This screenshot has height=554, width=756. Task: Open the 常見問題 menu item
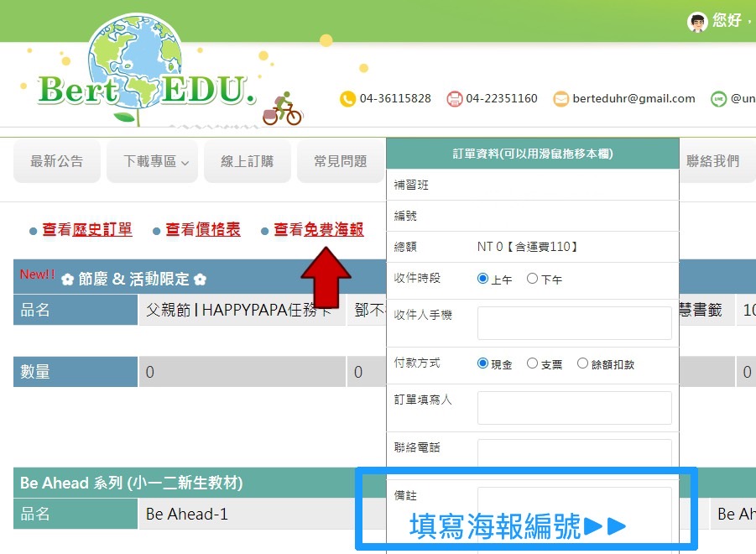pos(341,161)
